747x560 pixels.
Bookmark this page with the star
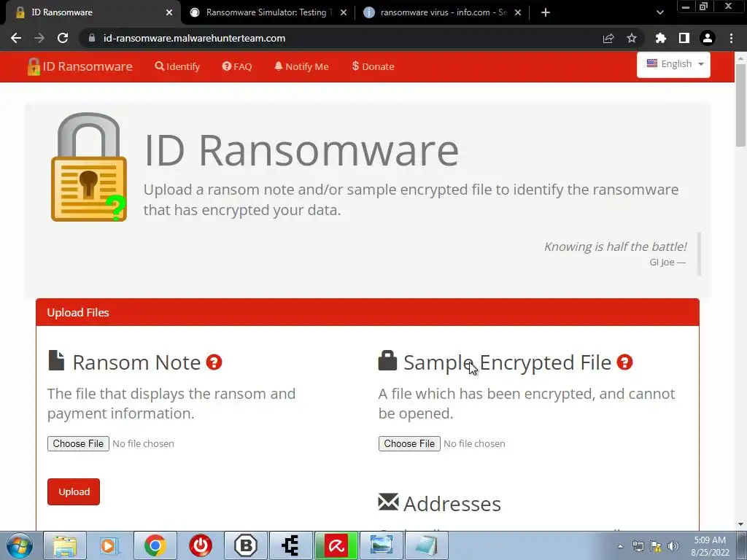[632, 38]
